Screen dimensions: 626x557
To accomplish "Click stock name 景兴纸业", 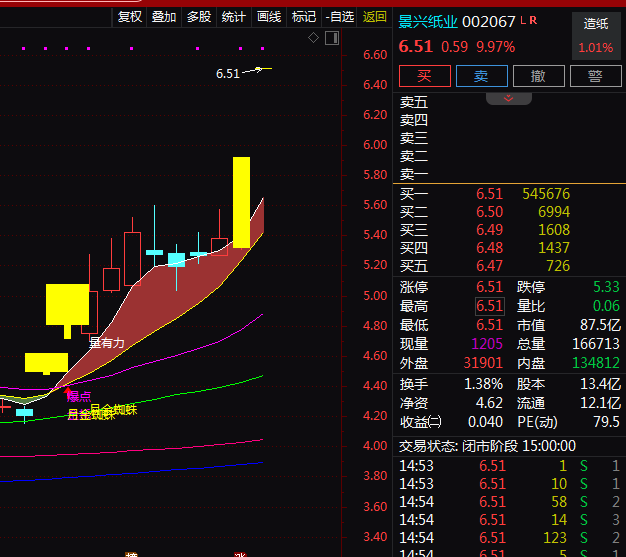I will pos(428,22).
